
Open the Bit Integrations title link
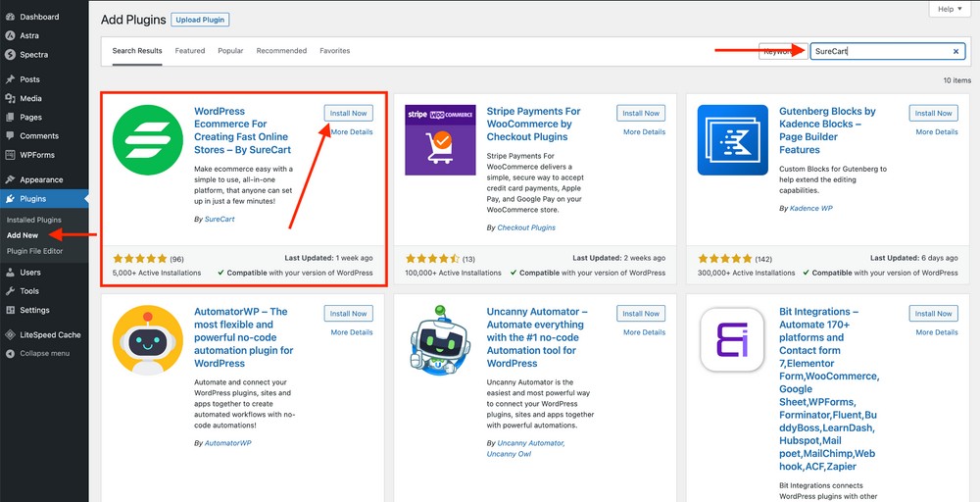pyautogui.click(x=829, y=389)
